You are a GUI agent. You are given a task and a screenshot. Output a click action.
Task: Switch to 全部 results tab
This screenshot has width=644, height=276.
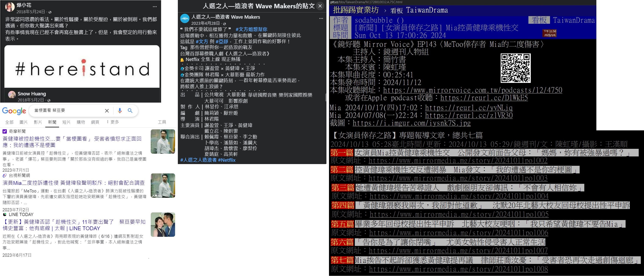(x=10, y=122)
